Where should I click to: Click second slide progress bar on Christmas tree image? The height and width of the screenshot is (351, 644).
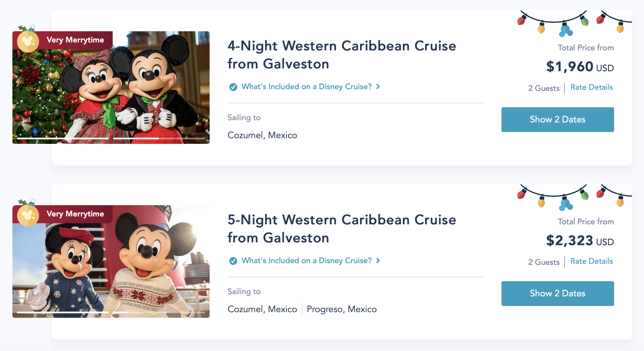[159, 138]
